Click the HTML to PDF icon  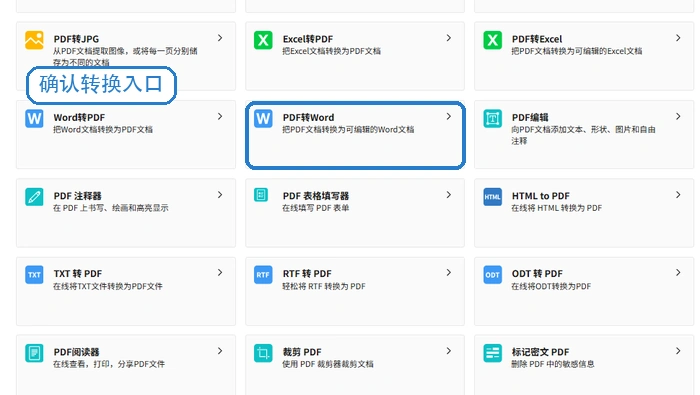(492, 197)
